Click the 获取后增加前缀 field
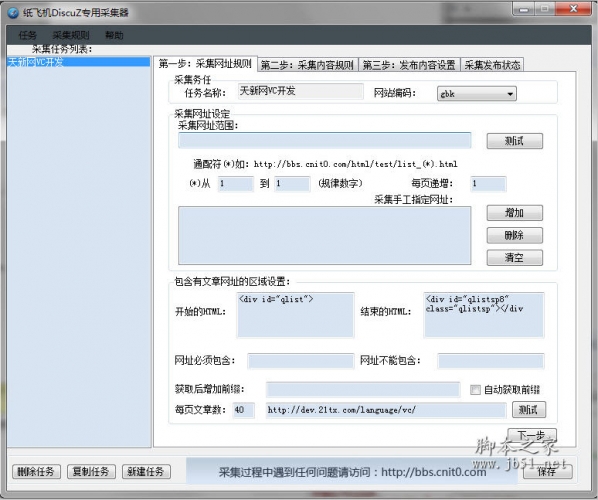This screenshot has height=500, width=598. click(363, 390)
